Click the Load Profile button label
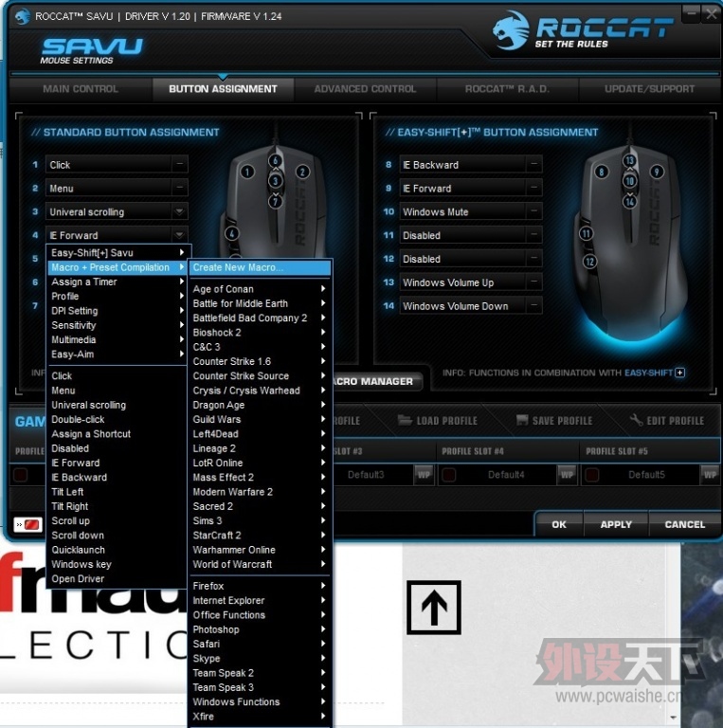The height and width of the screenshot is (728, 723). point(446,421)
